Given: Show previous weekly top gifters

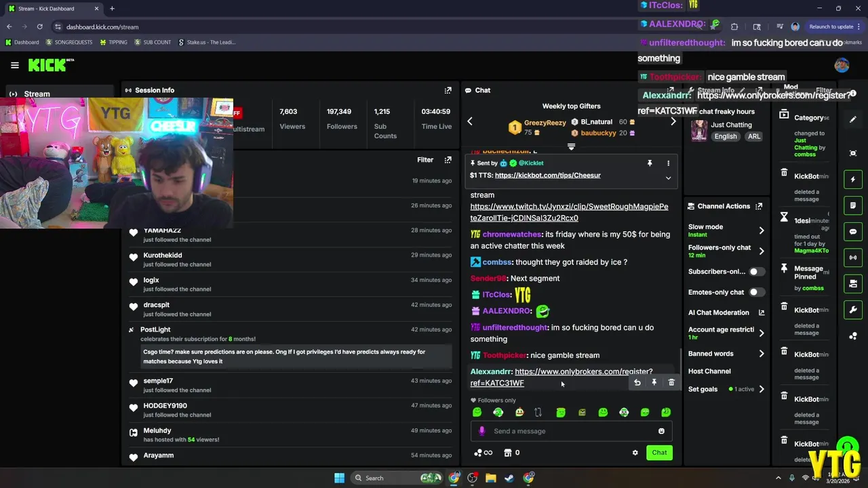Looking at the screenshot, I should (470, 121).
